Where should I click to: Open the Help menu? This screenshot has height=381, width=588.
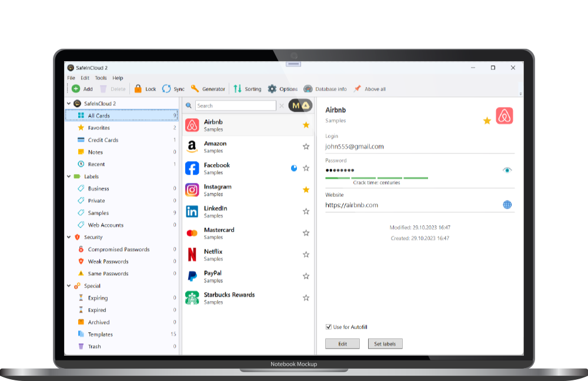click(118, 78)
